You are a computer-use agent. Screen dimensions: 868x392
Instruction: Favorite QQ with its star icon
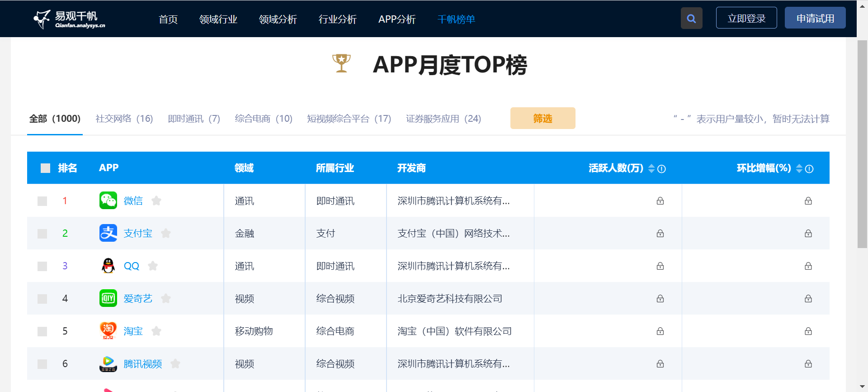click(x=153, y=266)
